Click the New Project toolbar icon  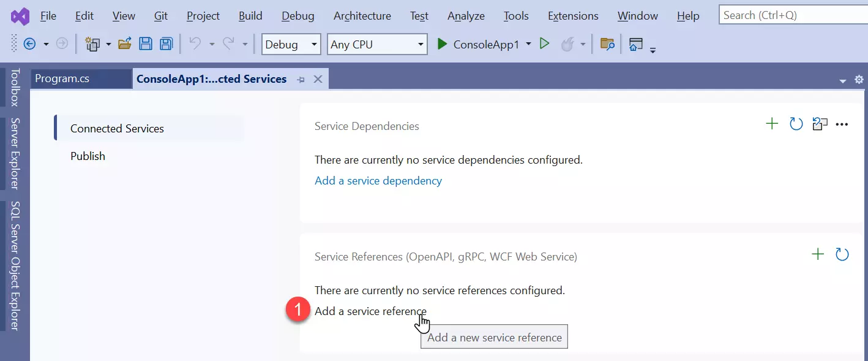(92, 44)
